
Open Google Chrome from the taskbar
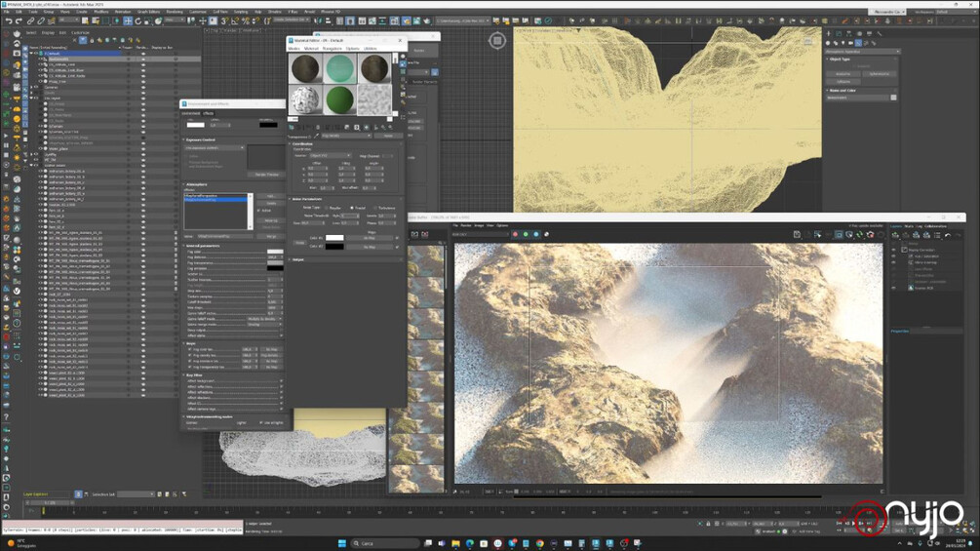coord(540,543)
